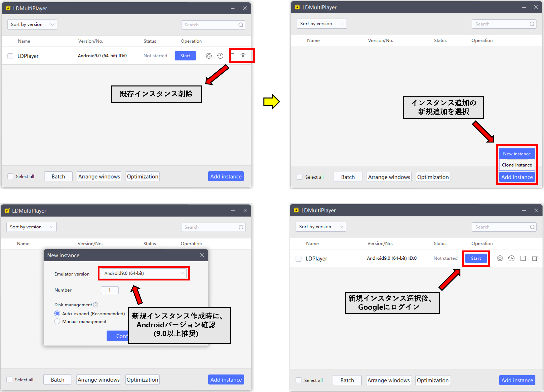Image resolution: width=544 pixels, height=392 pixels.
Task: Close the New instance dialog
Action: 202,255
